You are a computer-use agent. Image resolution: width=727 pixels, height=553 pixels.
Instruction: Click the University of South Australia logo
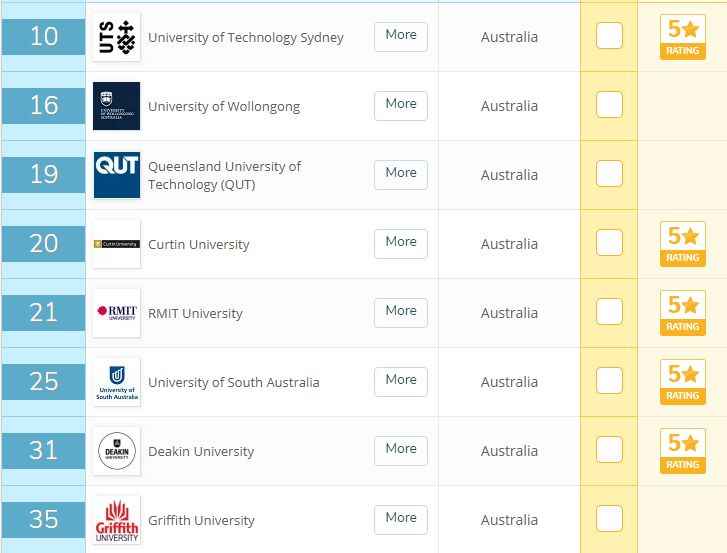pyautogui.click(x=116, y=382)
